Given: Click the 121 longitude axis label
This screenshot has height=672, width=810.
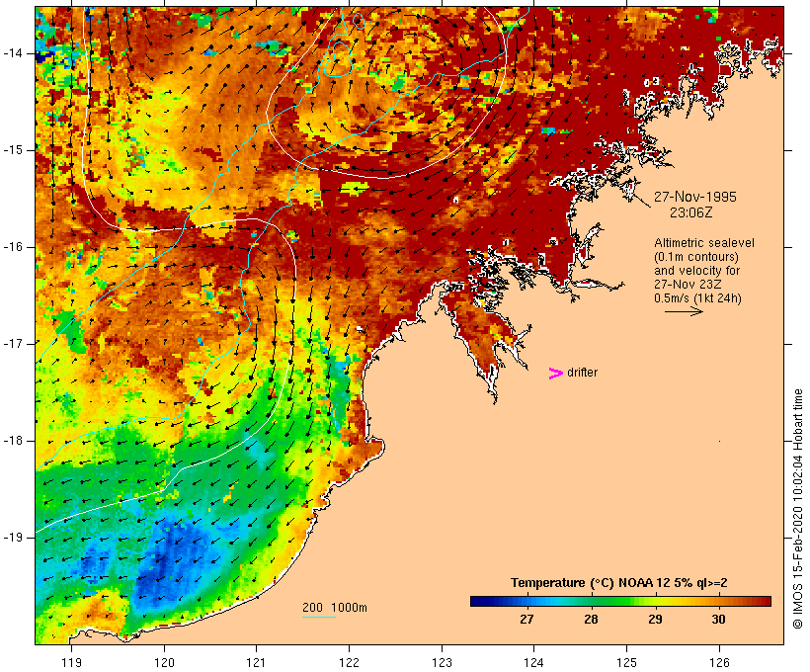Looking at the screenshot, I should point(256,662).
